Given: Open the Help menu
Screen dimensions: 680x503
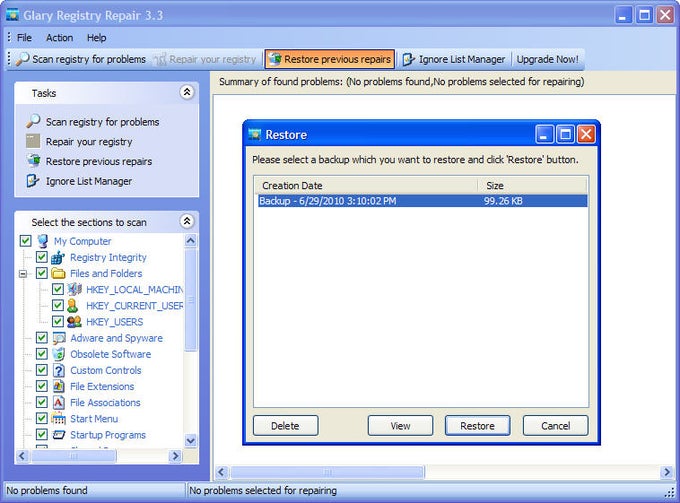Looking at the screenshot, I should click(96, 38).
